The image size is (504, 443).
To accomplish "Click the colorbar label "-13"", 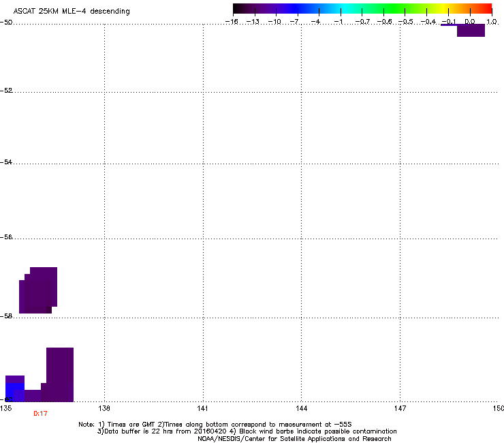I will (253, 22).
